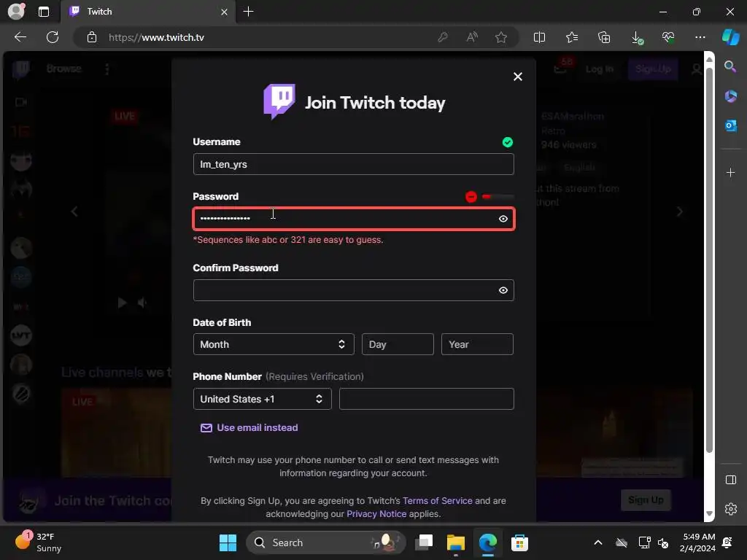Open the Microsoft 365 sidebar icon
This screenshot has width=747, height=560.
pos(730,96)
